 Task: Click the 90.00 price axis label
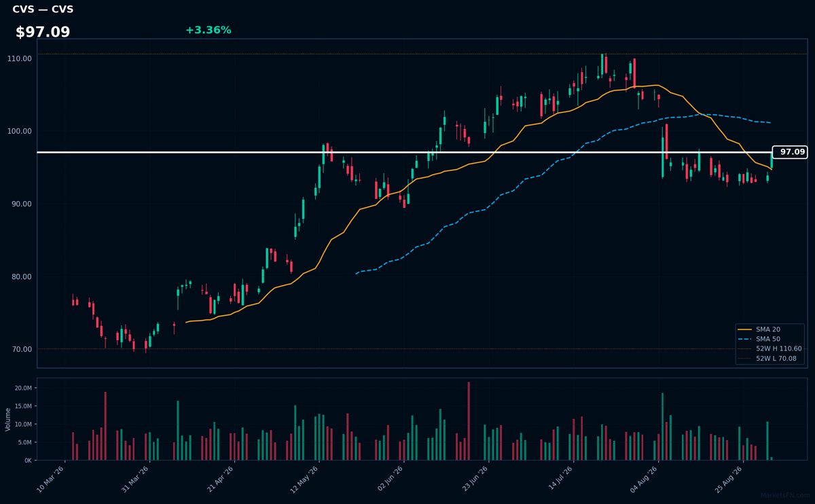tap(22, 204)
